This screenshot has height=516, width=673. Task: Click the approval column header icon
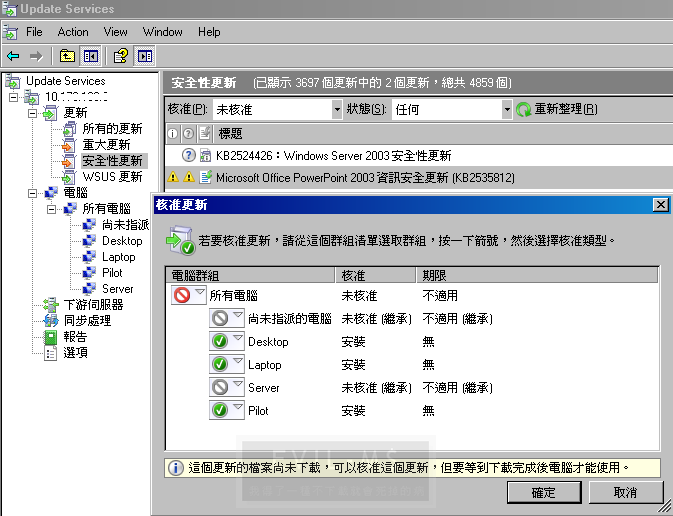[x=205, y=134]
